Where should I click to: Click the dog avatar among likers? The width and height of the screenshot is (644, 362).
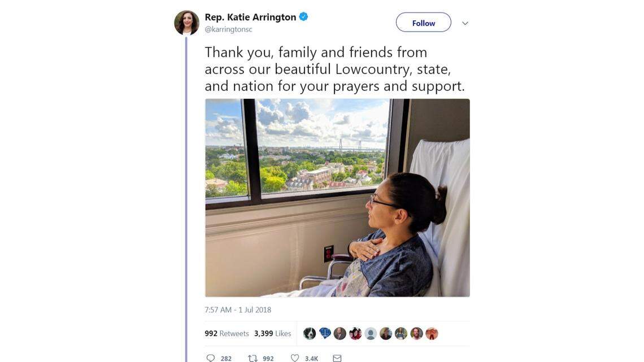(310, 333)
